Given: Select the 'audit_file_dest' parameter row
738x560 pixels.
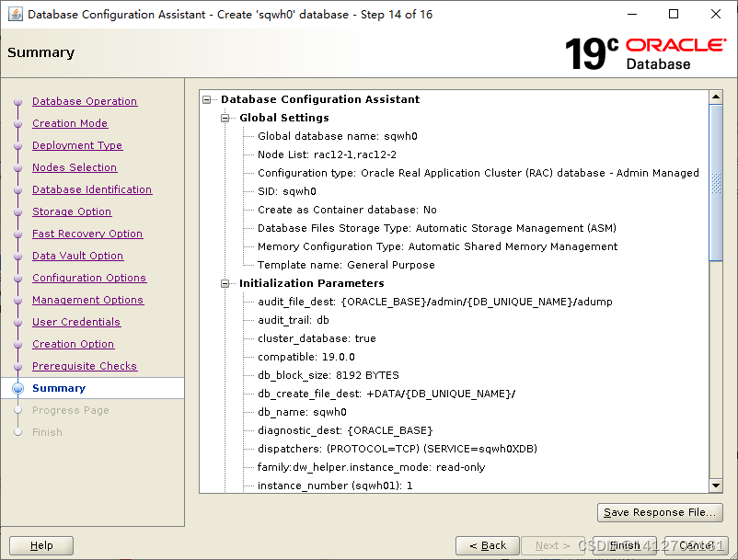Looking at the screenshot, I should [x=435, y=302].
